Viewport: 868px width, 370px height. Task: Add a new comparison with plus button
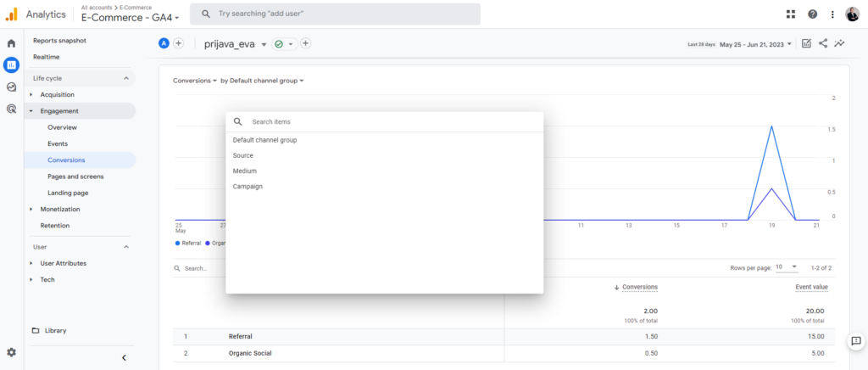179,43
